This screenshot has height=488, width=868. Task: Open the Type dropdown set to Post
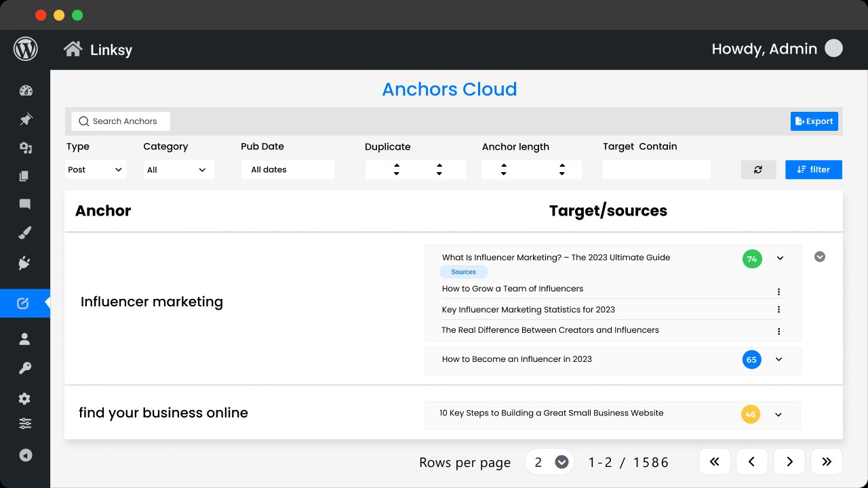[x=96, y=169]
